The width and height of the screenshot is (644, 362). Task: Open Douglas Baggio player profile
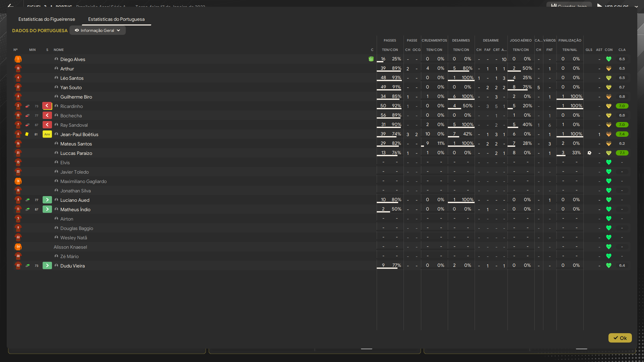(77, 228)
